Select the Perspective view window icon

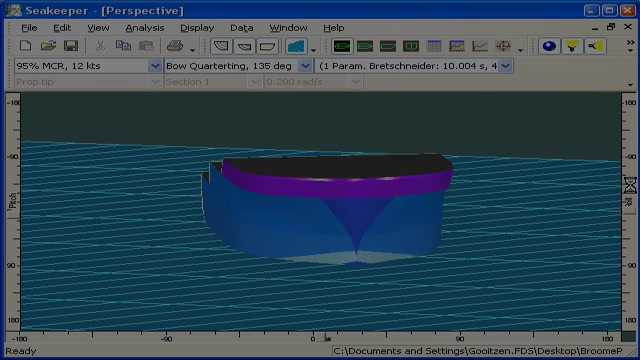(x=342, y=46)
